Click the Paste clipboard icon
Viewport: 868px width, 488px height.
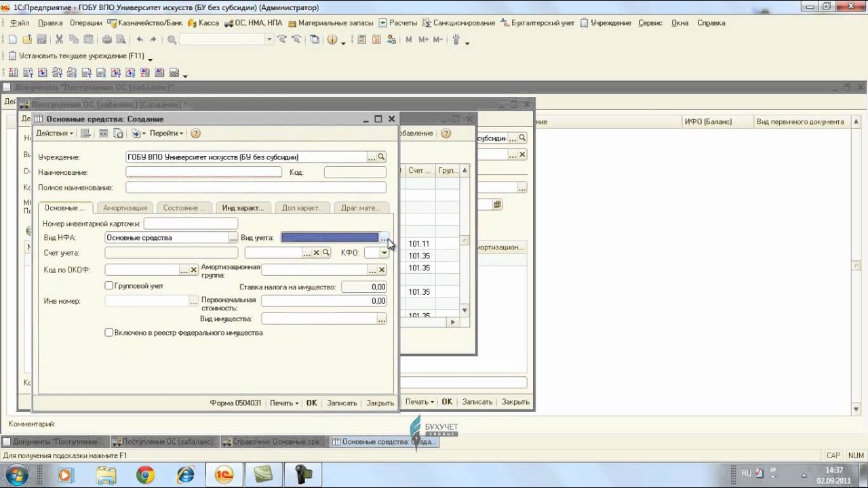87,40
